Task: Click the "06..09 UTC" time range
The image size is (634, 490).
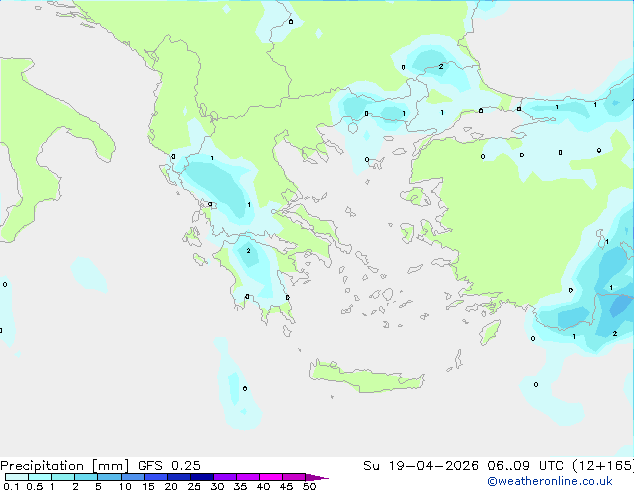Action: click(525, 466)
